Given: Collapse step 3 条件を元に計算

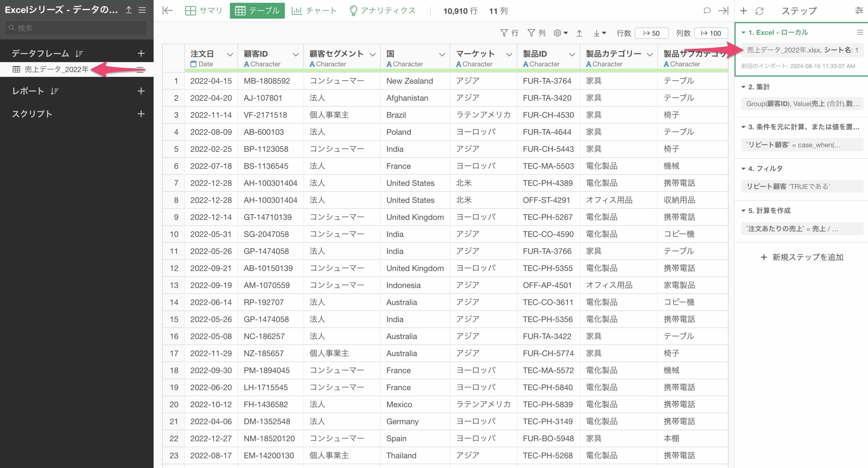Looking at the screenshot, I should [743, 127].
